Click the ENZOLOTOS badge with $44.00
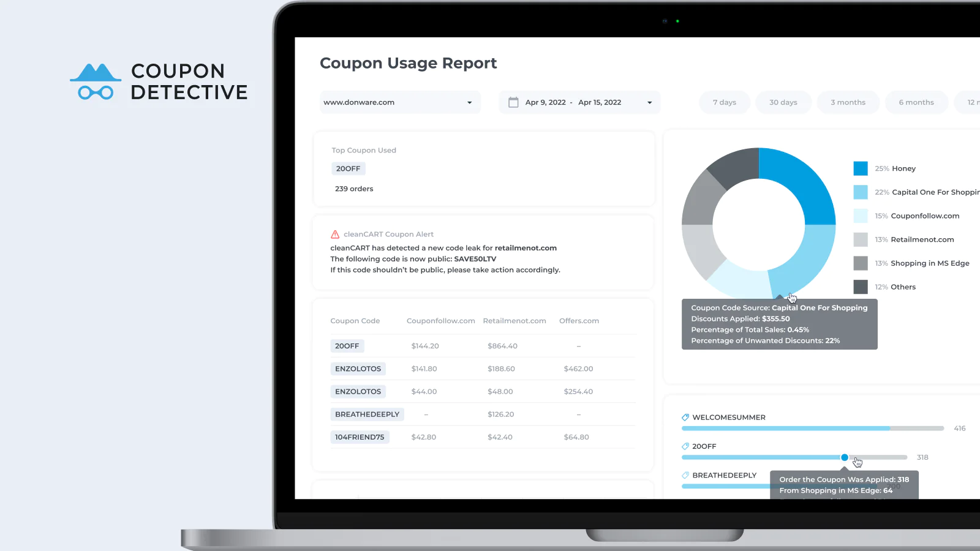This screenshot has height=551, width=980. point(358,391)
